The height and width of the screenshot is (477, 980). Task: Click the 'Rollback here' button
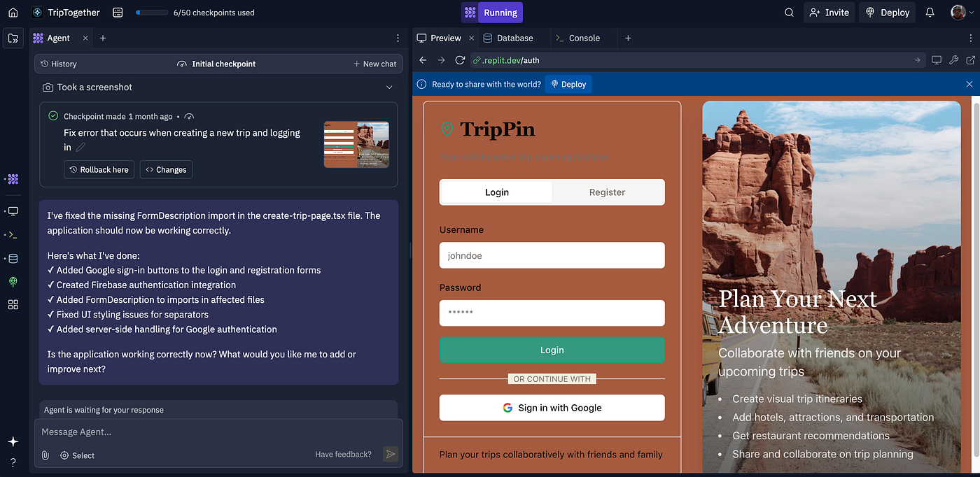pyautogui.click(x=99, y=169)
